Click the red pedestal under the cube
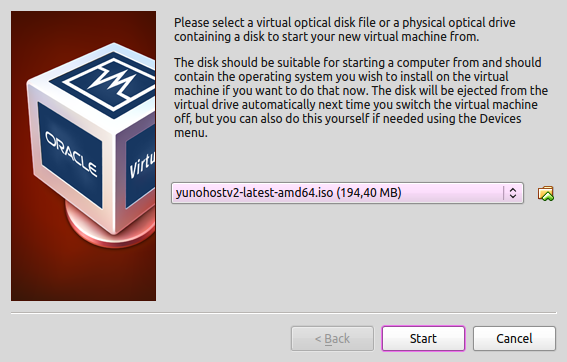 tap(108, 228)
